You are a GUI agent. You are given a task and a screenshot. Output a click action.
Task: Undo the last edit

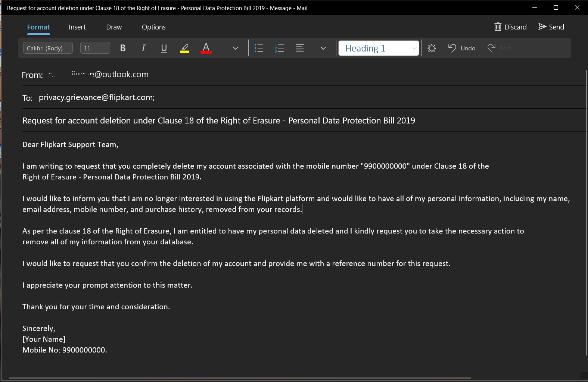(461, 48)
